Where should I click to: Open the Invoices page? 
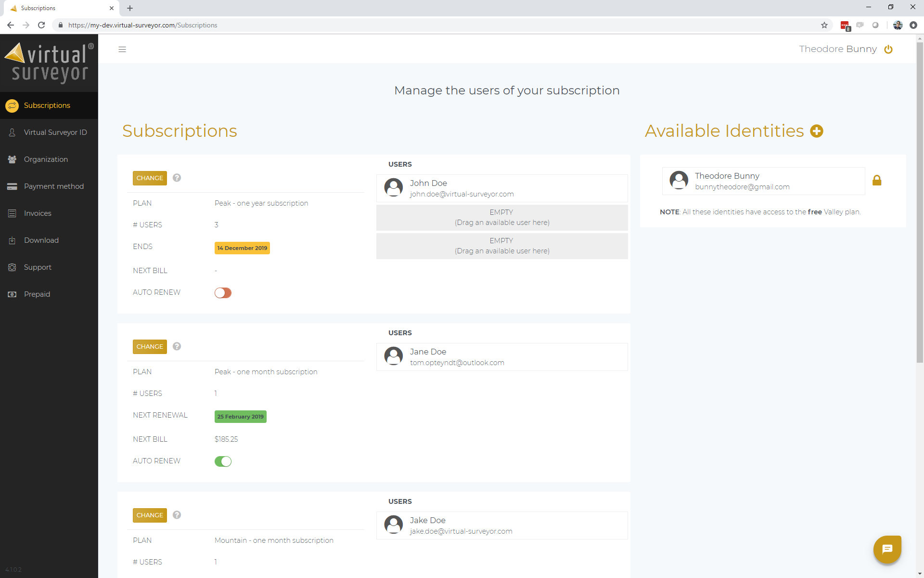pyautogui.click(x=38, y=213)
